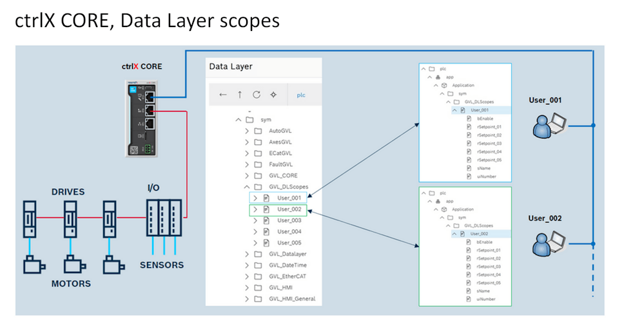The height and width of the screenshot is (324, 644).
Task: Select the User_001 label in Data Layer tree
Action: point(289,198)
